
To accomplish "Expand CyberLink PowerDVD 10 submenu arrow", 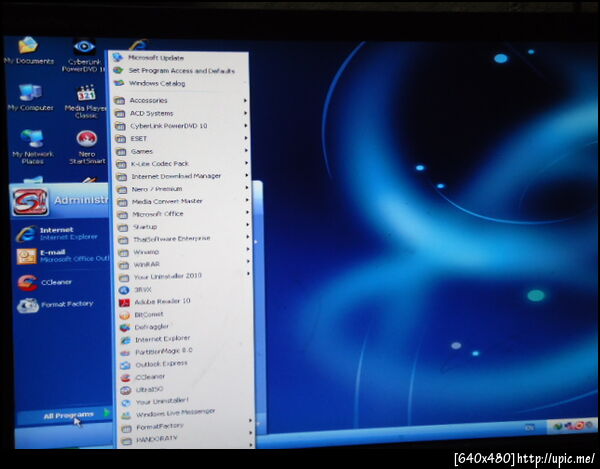I will (246, 125).
